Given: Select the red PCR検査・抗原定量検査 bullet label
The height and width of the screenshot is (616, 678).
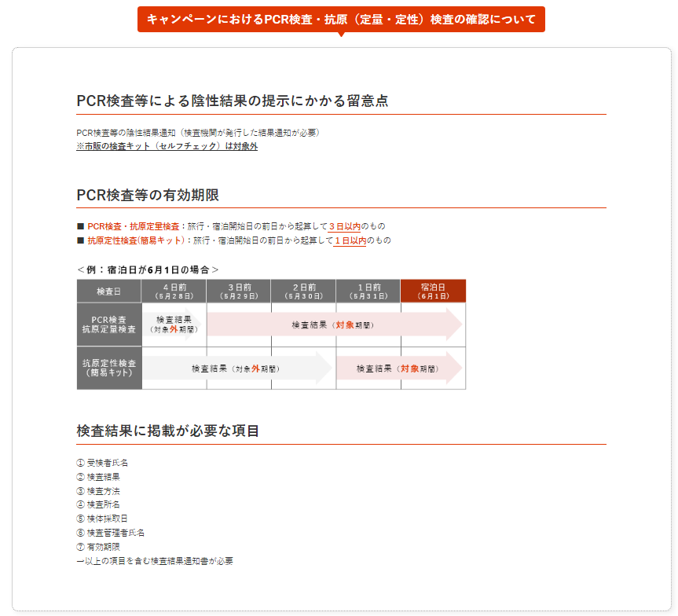Looking at the screenshot, I should pyautogui.click(x=133, y=225).
